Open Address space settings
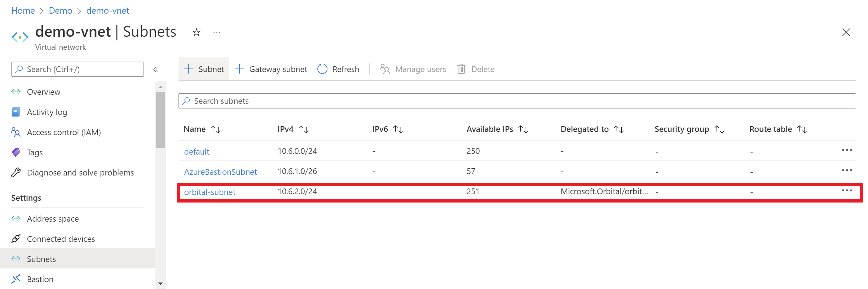 (x=53, y=219)
